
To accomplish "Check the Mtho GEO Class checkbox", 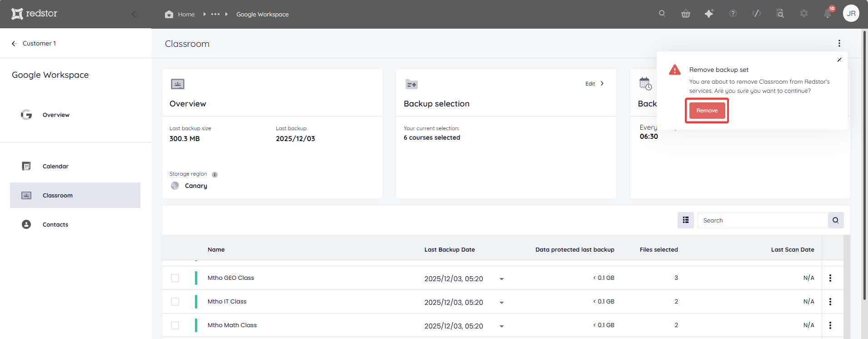I will click(x=175, y=278).
